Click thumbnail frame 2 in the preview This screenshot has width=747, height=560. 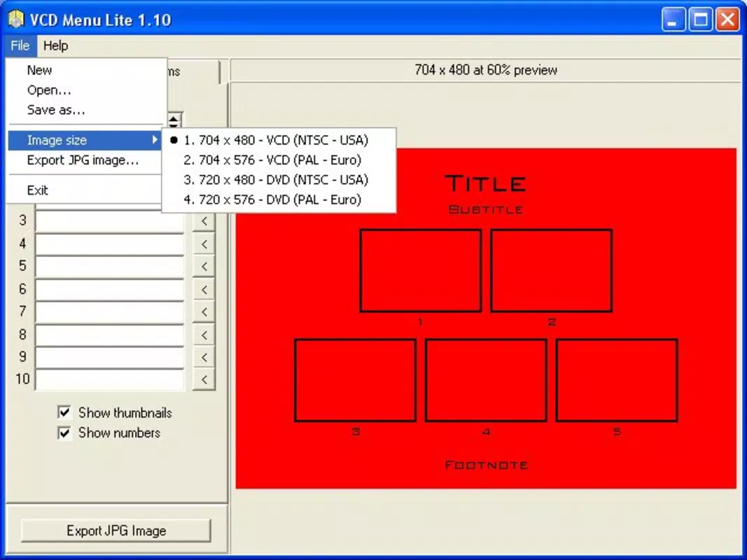(552, 270)
